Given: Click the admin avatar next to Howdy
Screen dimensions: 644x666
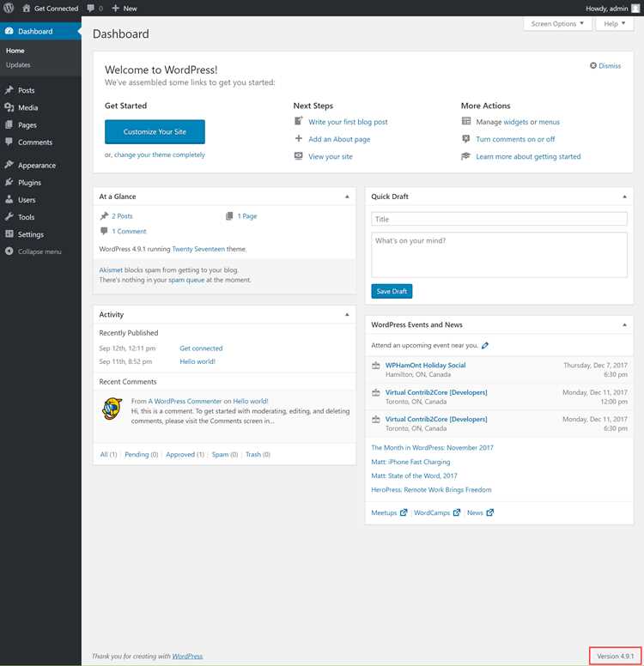Looking at the screenshot, I should (x=635, y=8).
